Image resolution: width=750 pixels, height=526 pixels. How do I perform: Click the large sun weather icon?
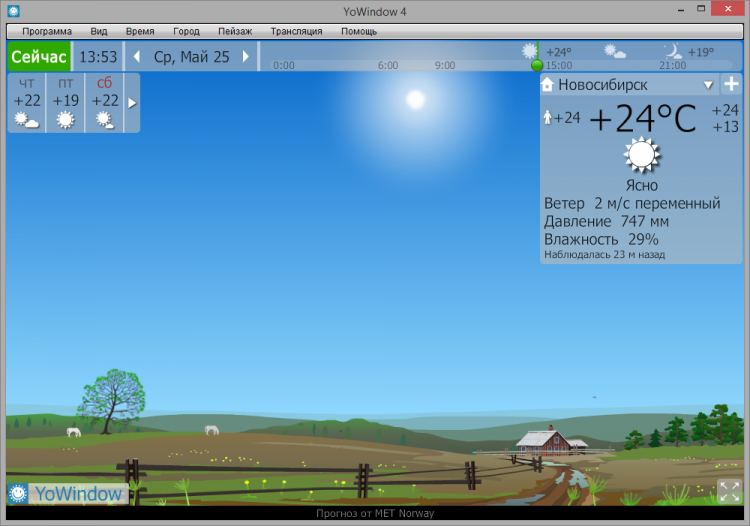(x=641, y=155)
